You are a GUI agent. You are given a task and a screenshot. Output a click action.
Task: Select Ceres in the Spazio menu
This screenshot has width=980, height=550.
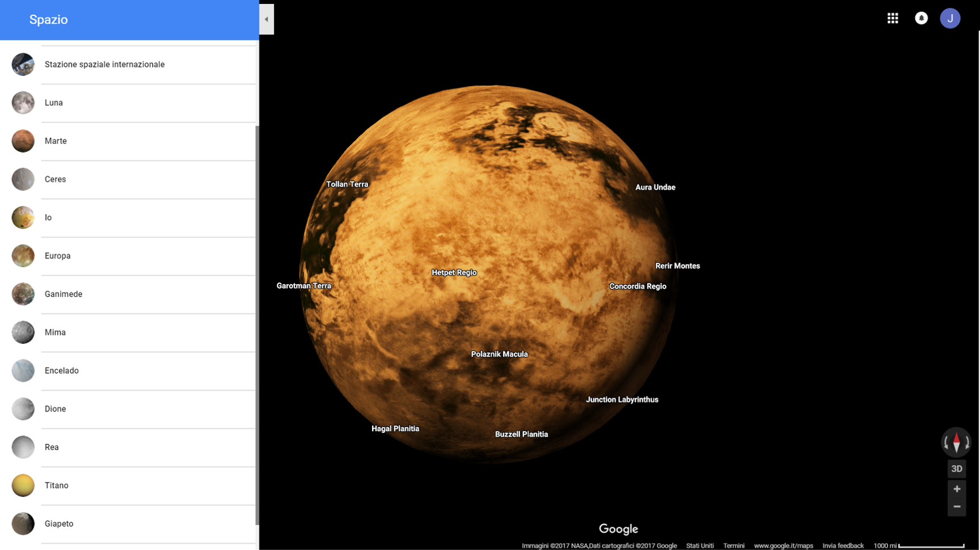(55, 179)
